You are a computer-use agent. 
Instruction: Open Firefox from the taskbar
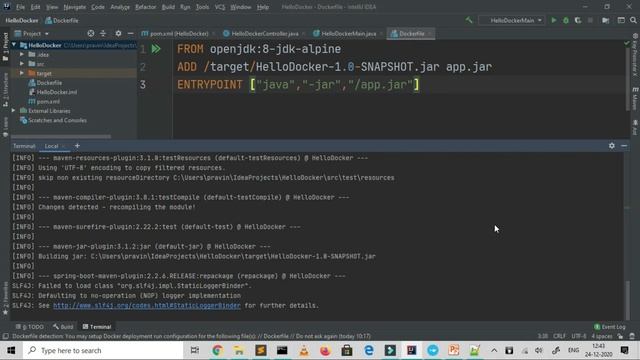tap(325, 350)
